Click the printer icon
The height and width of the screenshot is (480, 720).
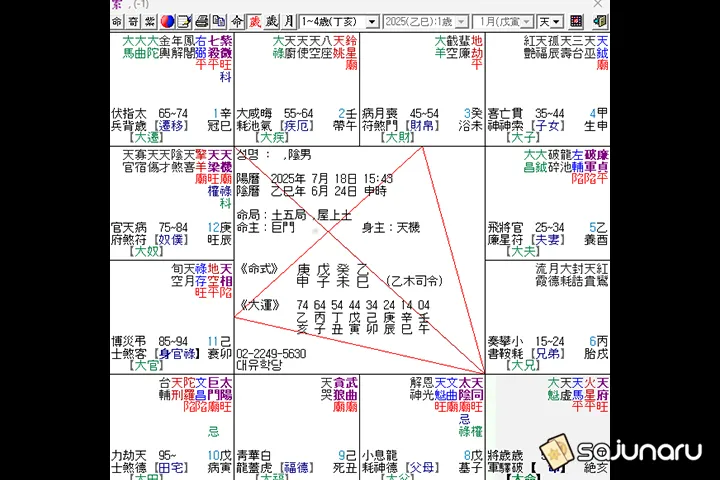[x=201, y=21]
